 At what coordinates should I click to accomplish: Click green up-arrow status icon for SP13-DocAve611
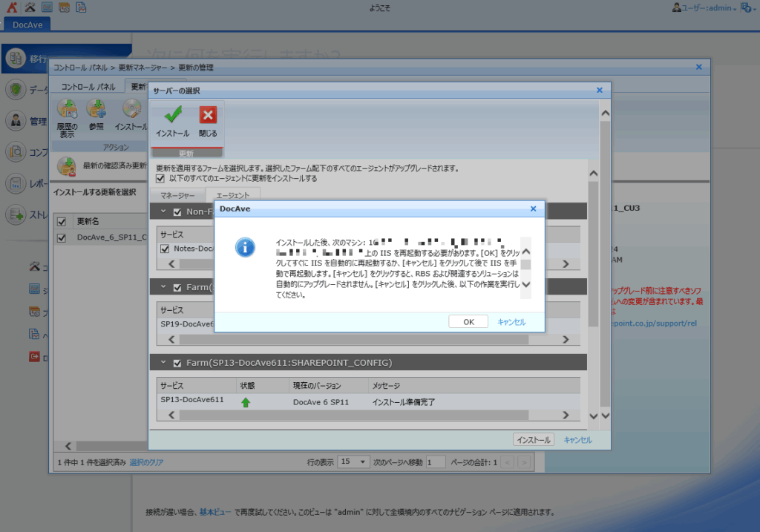click(x=246, y=402)
